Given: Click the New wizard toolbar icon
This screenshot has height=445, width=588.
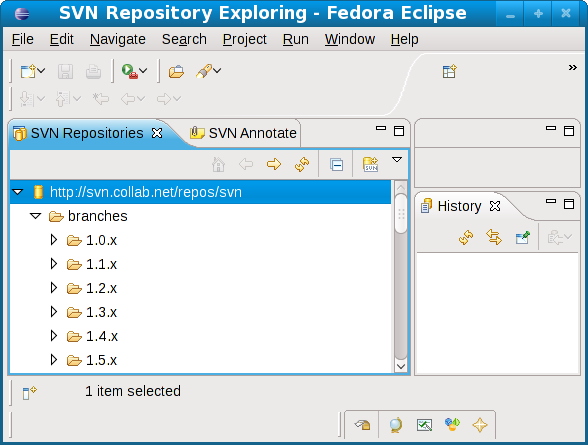Looking at the screenshot, I should (x=28, y=71).
